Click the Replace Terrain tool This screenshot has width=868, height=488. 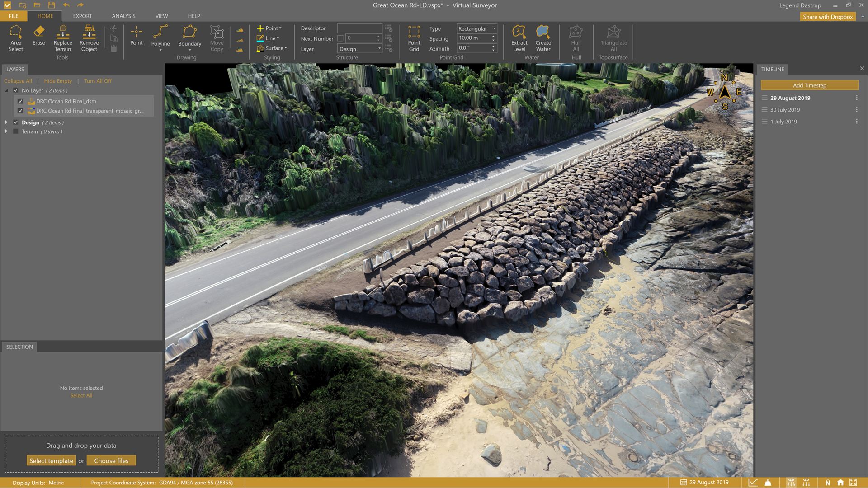63,38
